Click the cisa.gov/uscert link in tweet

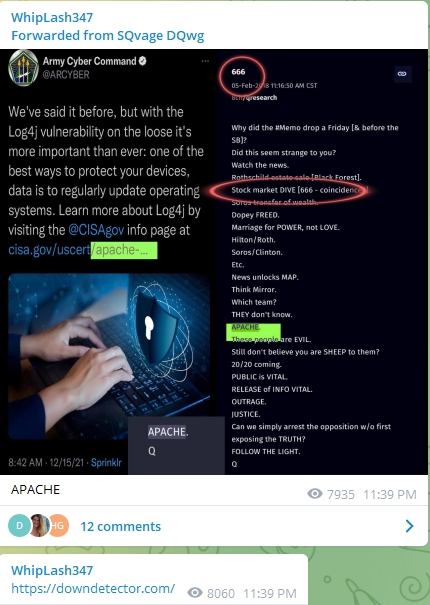(83, 250)
